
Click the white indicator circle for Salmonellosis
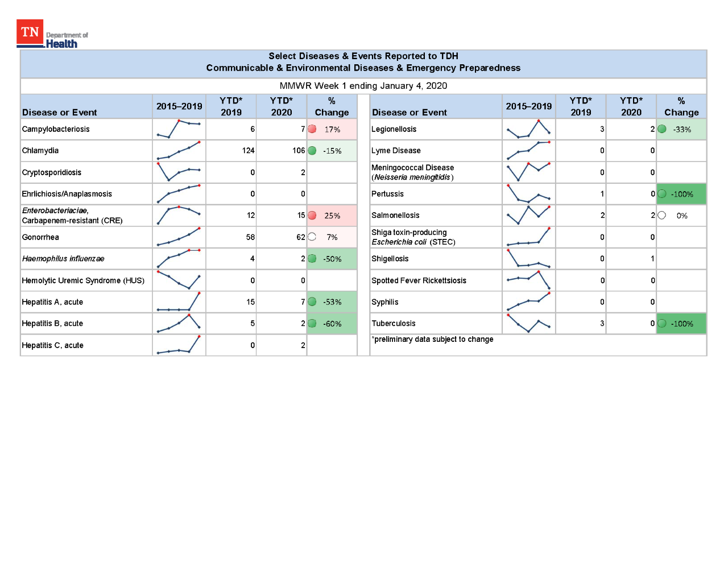click(662, 216)
